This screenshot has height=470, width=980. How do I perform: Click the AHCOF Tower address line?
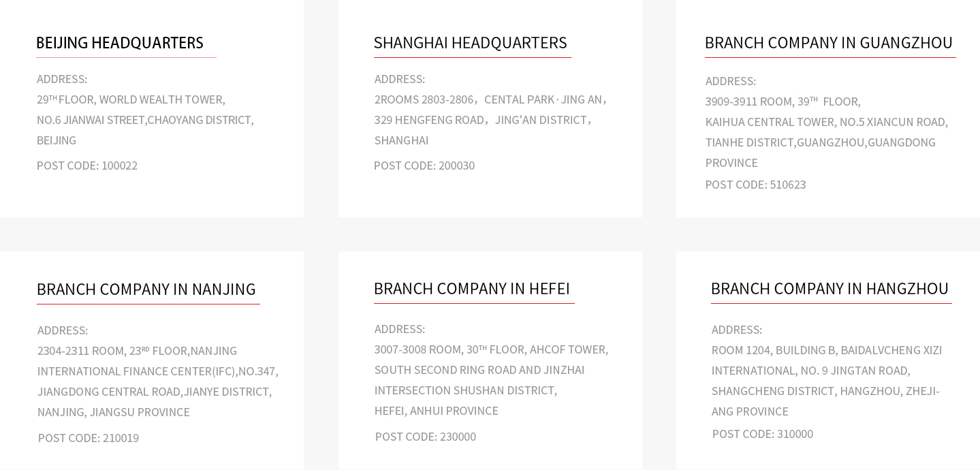492,349
